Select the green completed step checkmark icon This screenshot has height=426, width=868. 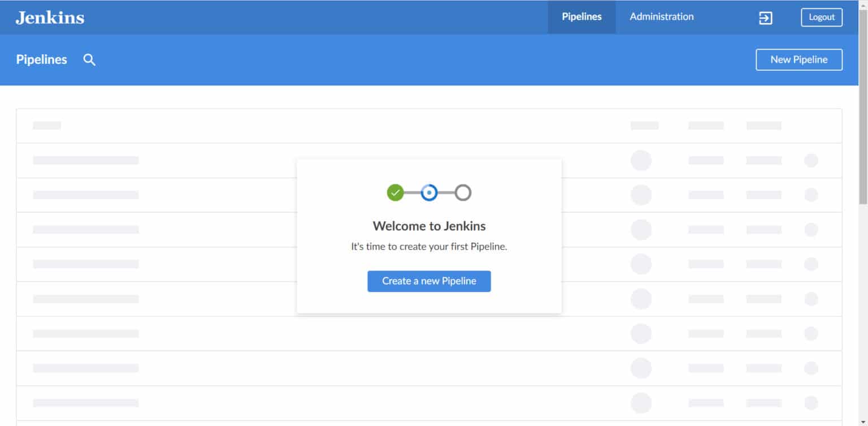tap(395, 192)
